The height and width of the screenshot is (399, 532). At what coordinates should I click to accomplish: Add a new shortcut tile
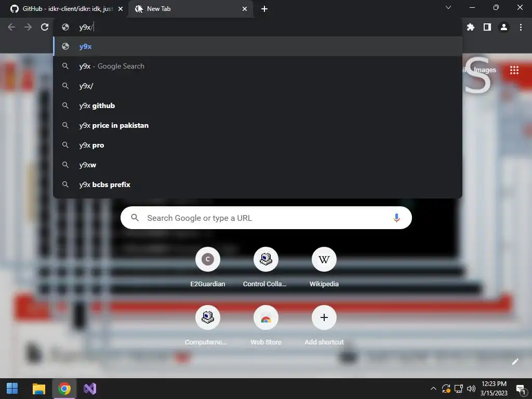coord(324,326)
